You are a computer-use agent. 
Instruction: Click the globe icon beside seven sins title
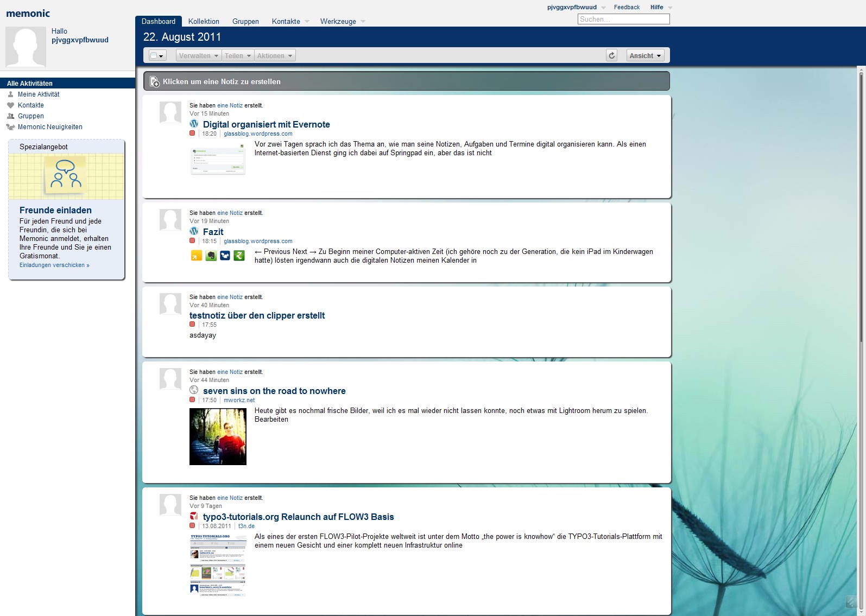pyautogui.click(x=194, y=390)
